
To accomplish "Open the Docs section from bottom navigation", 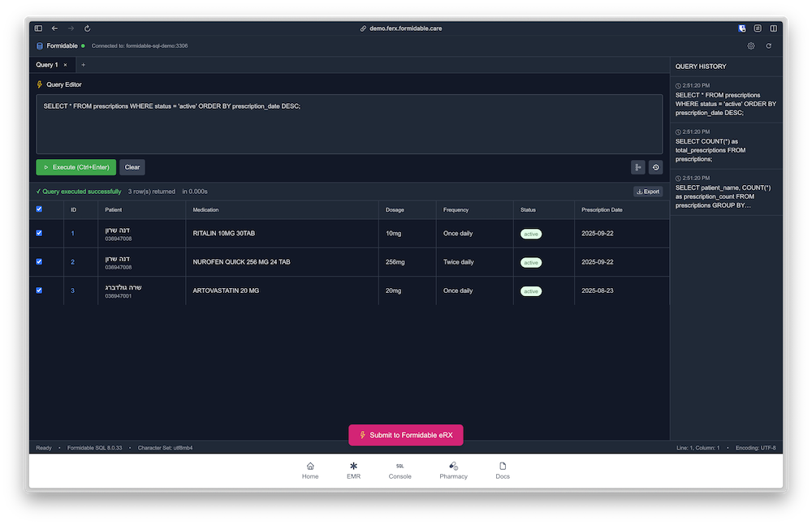I will click(502, 471).
